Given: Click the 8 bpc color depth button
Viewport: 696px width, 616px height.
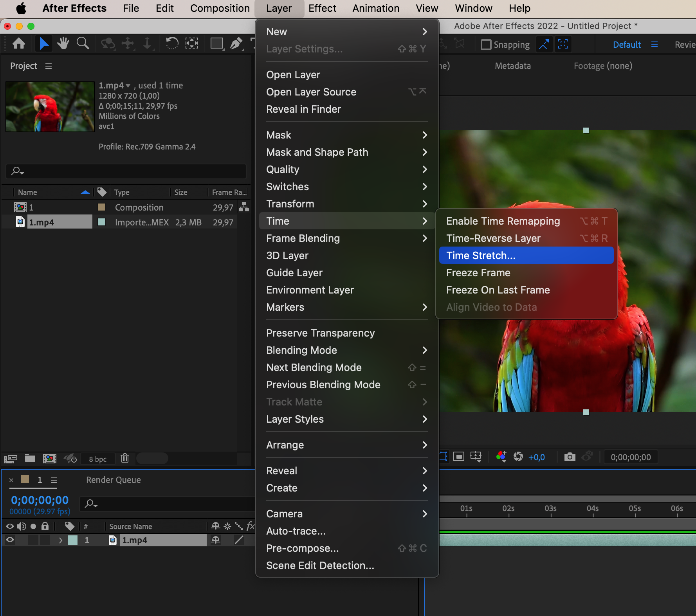Looking at the screenshot, I should point(97,459).
